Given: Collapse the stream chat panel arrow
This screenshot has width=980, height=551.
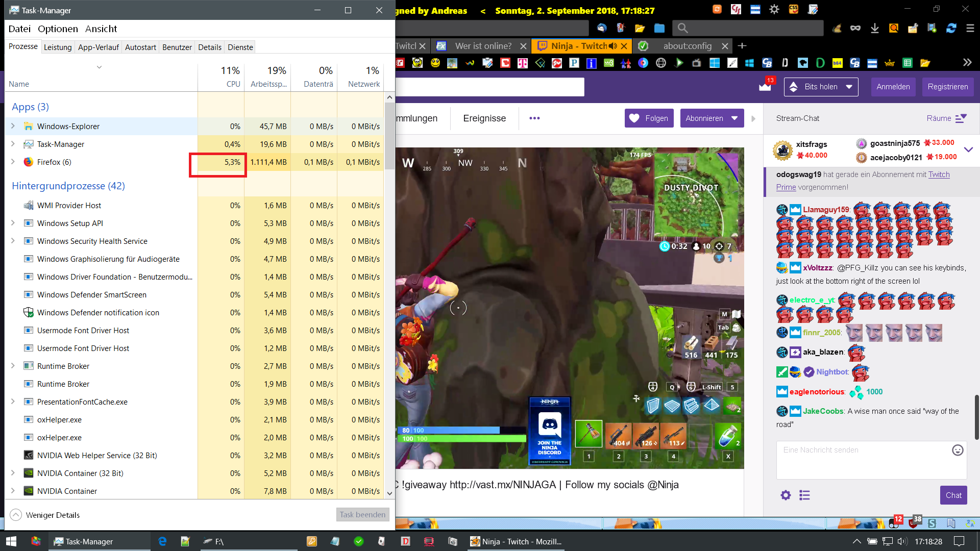Looking at the screenshot, I should coord(753,118).
